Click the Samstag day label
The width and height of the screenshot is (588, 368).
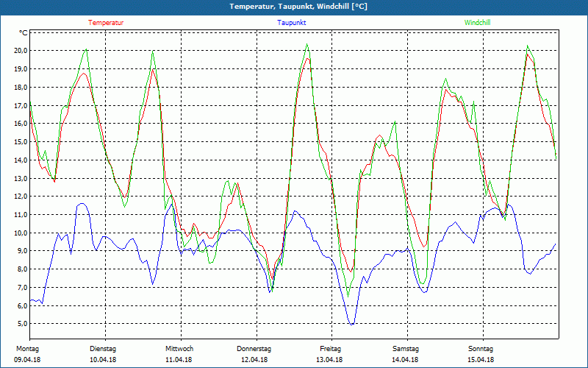[x=406, y=349]
